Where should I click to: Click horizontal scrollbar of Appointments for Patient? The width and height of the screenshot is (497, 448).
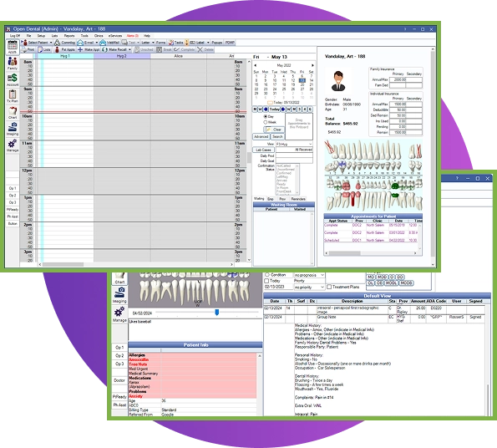click(x=372, y=253)
